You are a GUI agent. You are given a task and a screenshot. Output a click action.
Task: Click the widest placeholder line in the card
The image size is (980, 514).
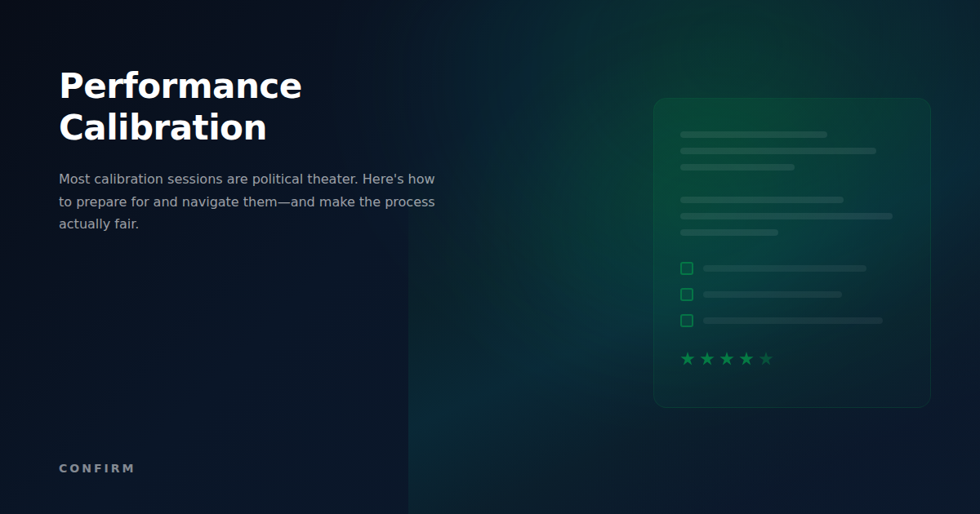pyautogui.click(x=786, y=216)
